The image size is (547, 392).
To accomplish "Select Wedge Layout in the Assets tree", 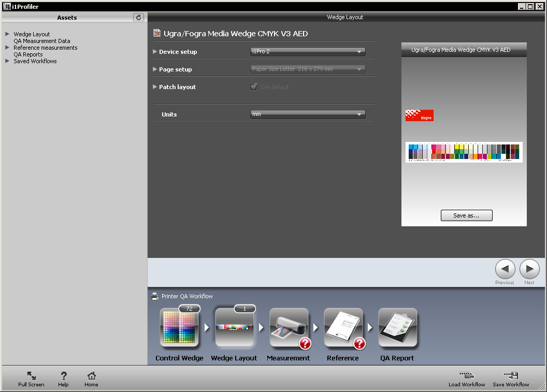I will 32,34.
